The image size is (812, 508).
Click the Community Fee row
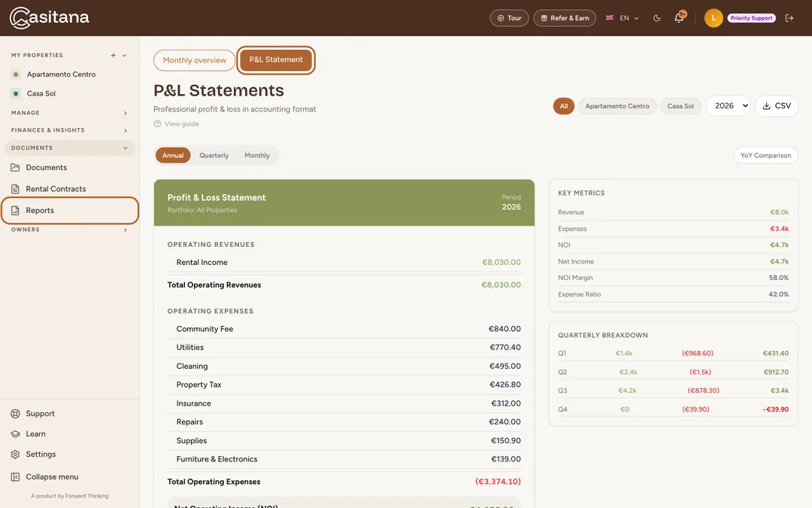(x=344, y=329)
